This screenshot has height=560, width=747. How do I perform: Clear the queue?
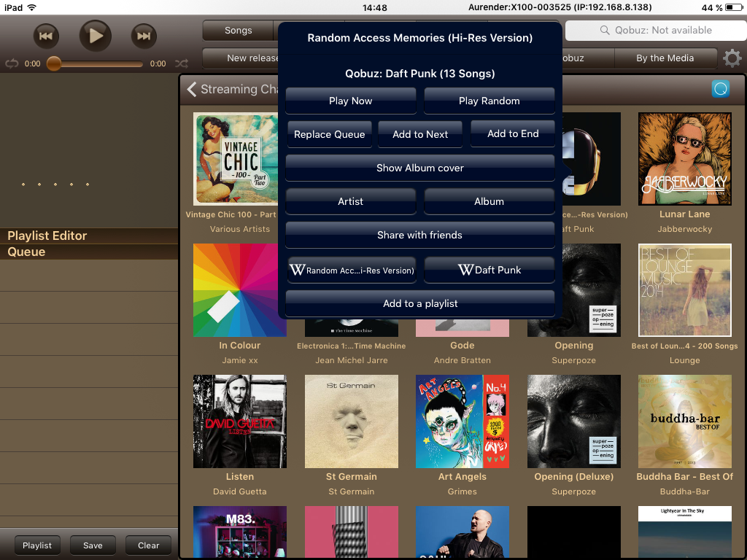click(x=149, y=545)
